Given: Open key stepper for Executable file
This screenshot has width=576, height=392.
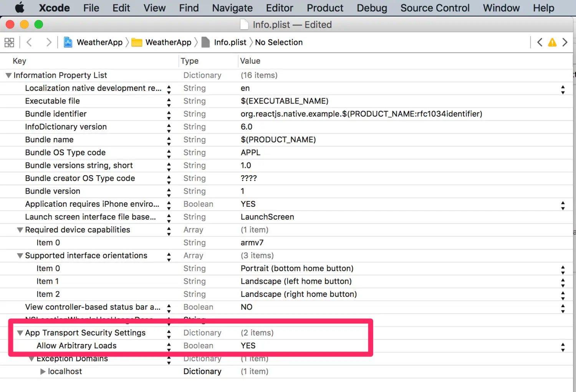Looking at the screenshot, I should pos(169,102).
